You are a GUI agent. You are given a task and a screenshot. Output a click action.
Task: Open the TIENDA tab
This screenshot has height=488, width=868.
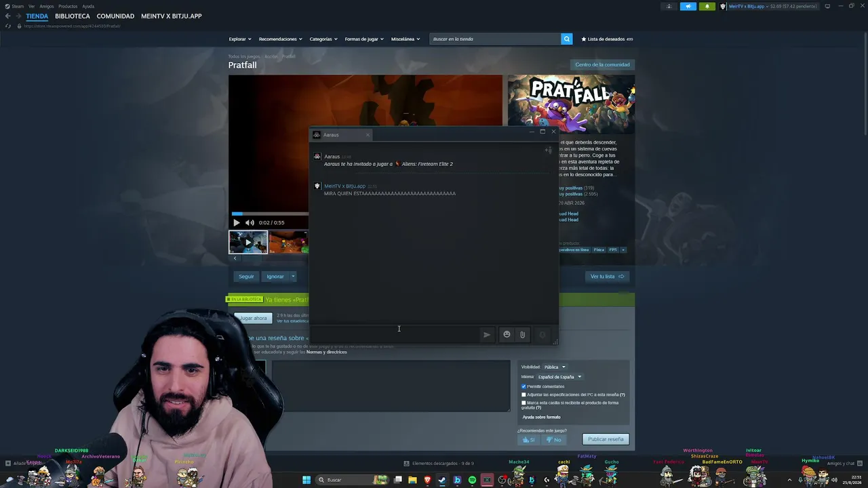[x=37, y=16]
